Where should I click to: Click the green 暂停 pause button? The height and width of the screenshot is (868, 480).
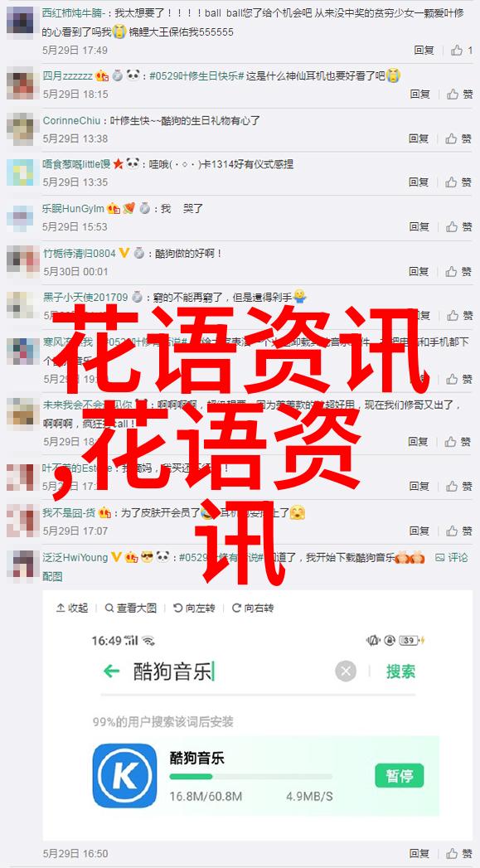399,775
